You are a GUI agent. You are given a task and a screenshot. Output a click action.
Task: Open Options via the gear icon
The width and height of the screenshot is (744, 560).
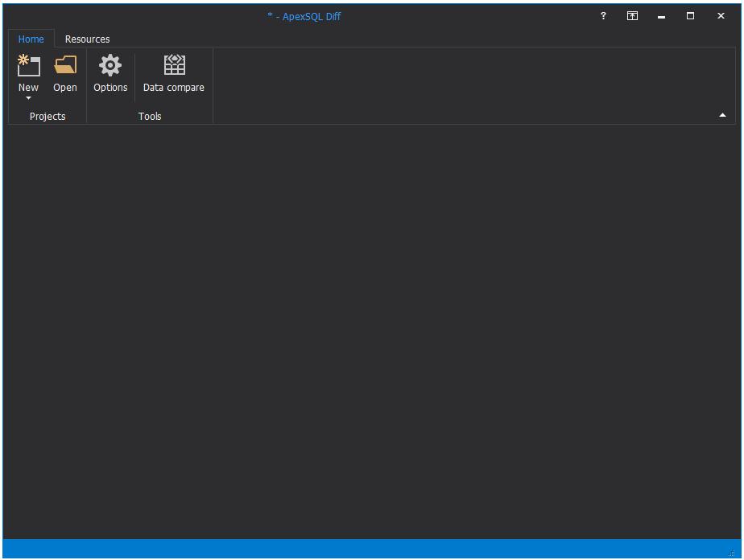110,64
